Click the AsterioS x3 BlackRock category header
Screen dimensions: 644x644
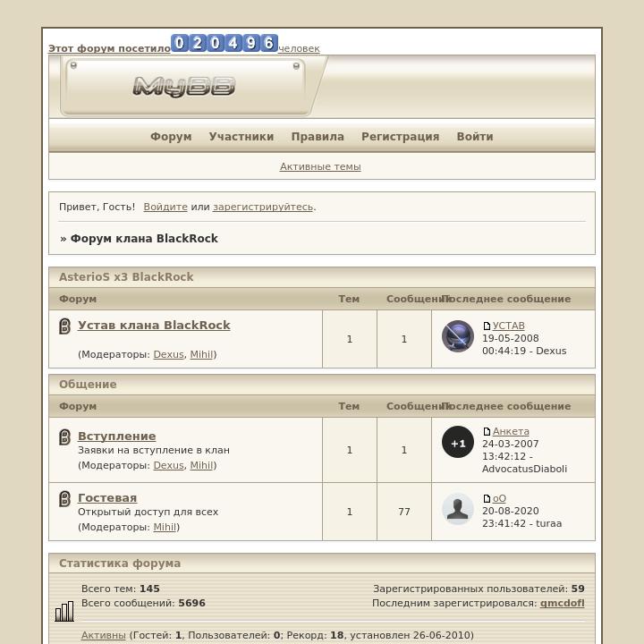click(x=322, y=277)
